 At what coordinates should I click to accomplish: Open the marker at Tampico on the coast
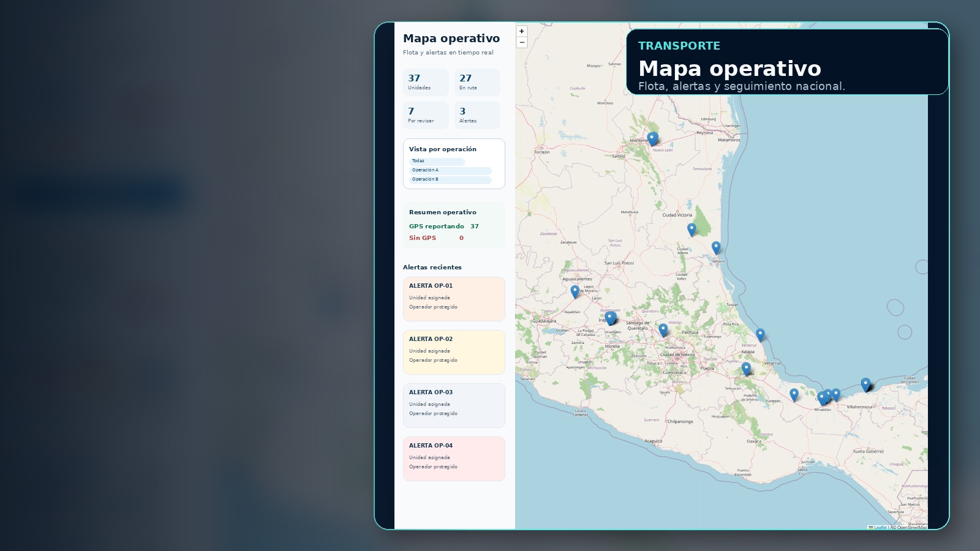pos(716,247)
